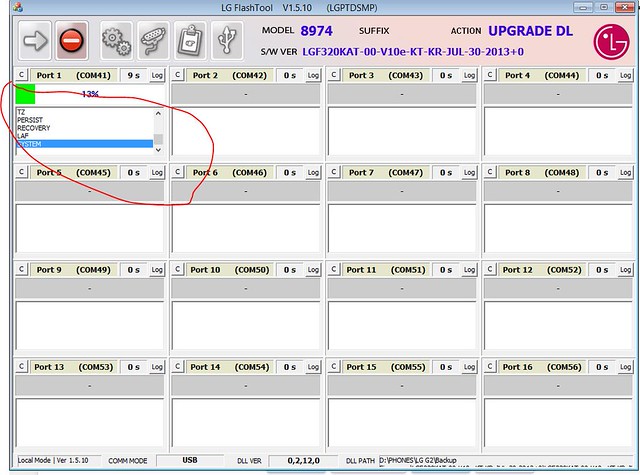Open the Log for Port 4
The image size is (640, 475).
click(625, 75)
